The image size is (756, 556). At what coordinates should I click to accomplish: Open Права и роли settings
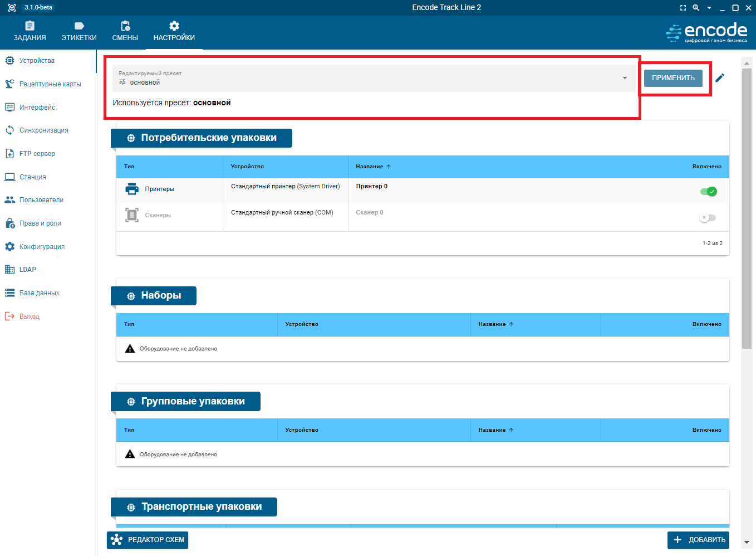point(40,223)
